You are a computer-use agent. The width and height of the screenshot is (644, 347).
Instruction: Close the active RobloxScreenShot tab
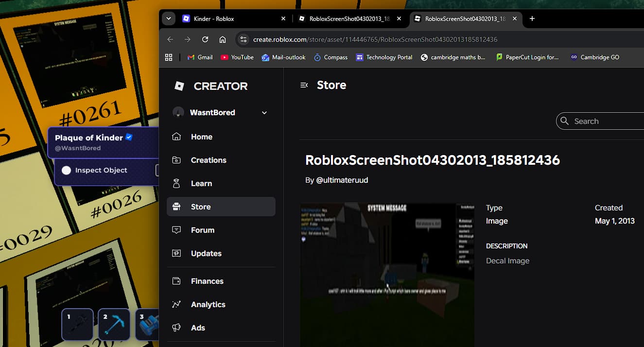515,19
